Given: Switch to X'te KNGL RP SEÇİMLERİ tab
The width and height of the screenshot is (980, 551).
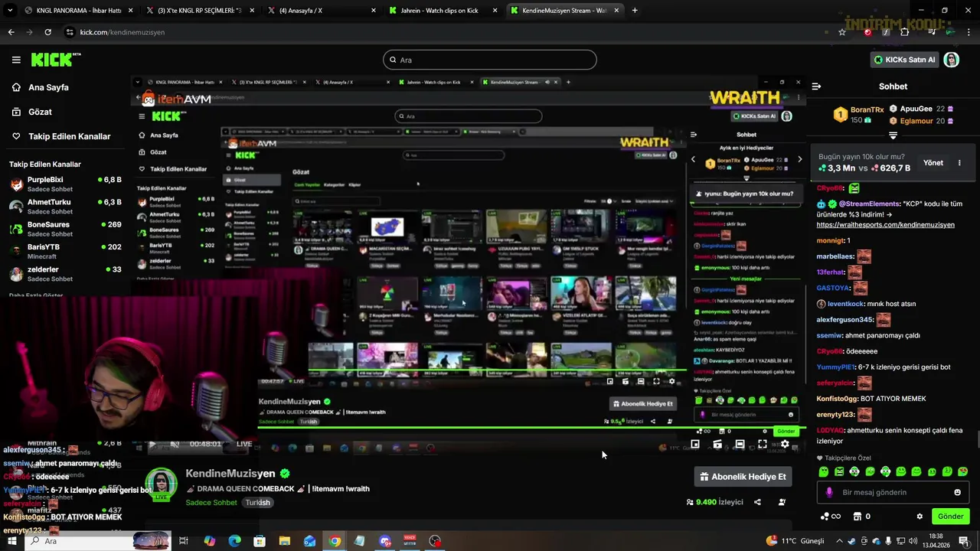Looking at the screenshot, I should (201, 11).
